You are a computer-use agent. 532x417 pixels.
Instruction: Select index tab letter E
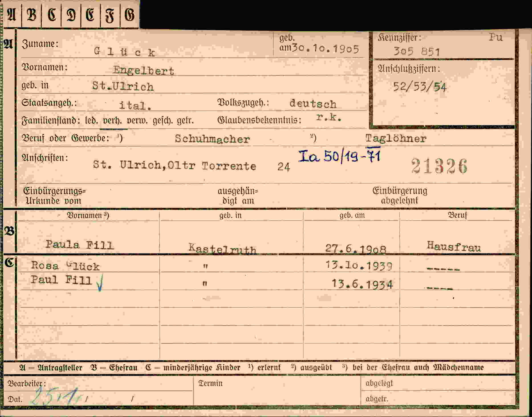90,15
